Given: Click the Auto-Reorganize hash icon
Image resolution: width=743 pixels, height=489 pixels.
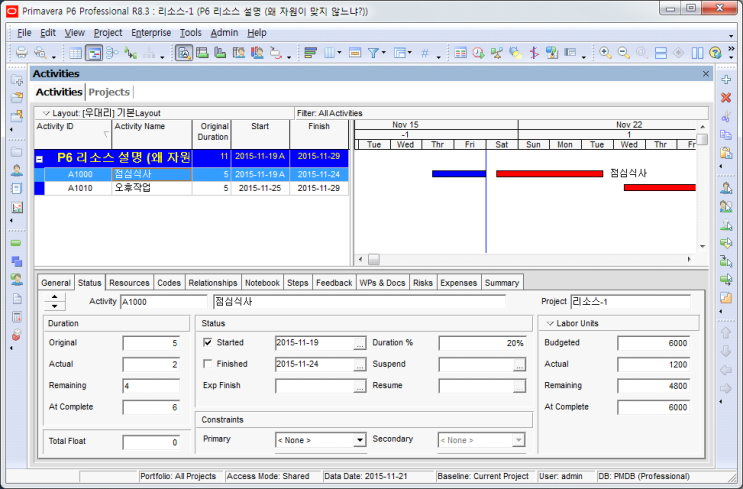Looking at the screenshot, I should (x=425, y=53).
